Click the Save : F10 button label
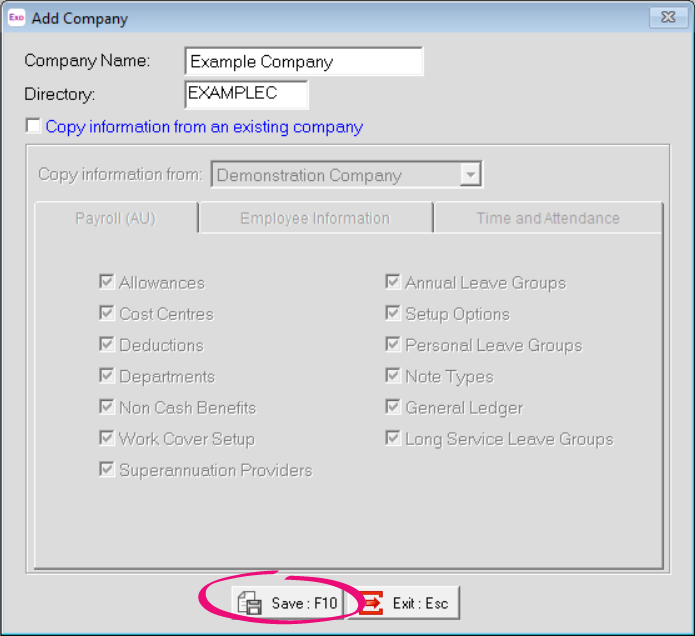Image resolution: width=695 pixels, height=636 pixels. click(x=305, y=603)
